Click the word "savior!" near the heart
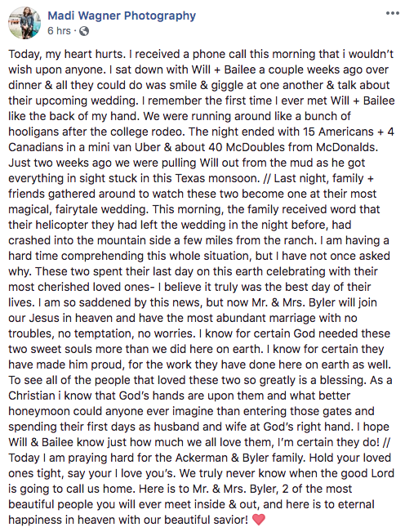The width and height of the screenshot is (405, 532). [230, 520]
